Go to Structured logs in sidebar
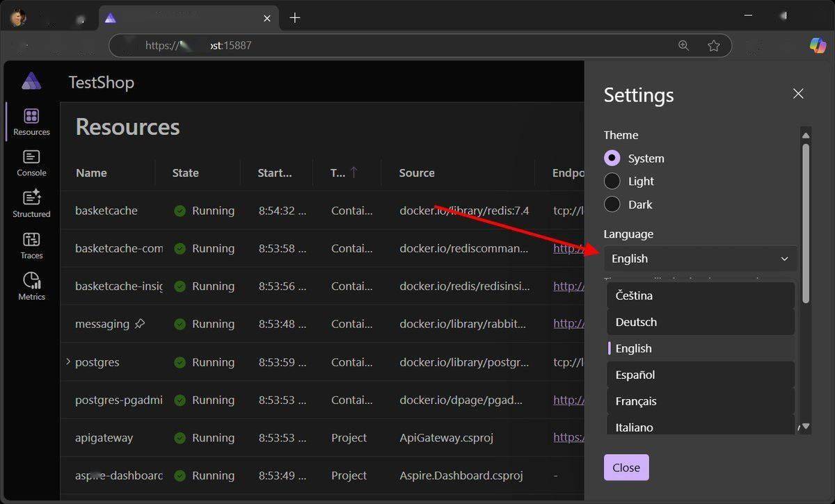 coord(31,204)
